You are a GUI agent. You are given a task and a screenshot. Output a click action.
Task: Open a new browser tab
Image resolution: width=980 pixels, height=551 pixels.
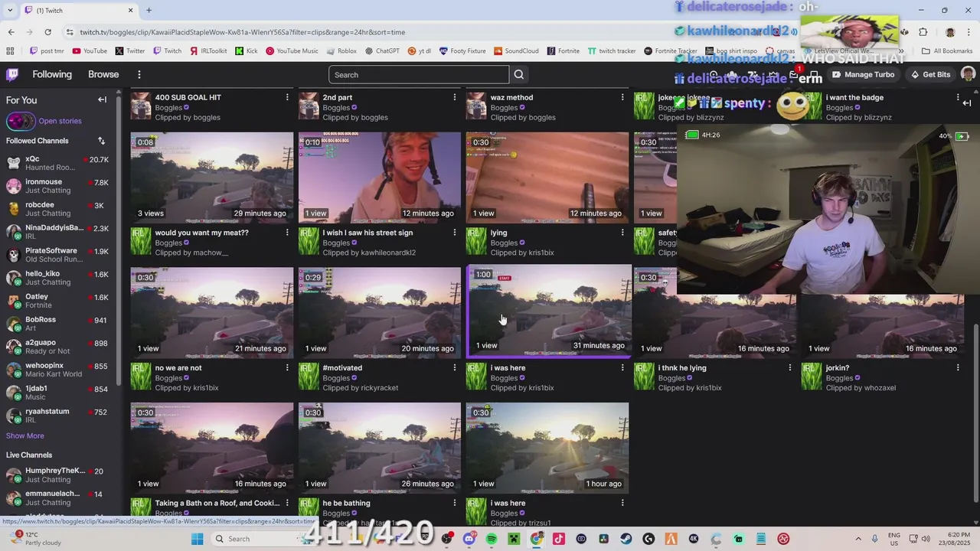pos(149,10)
